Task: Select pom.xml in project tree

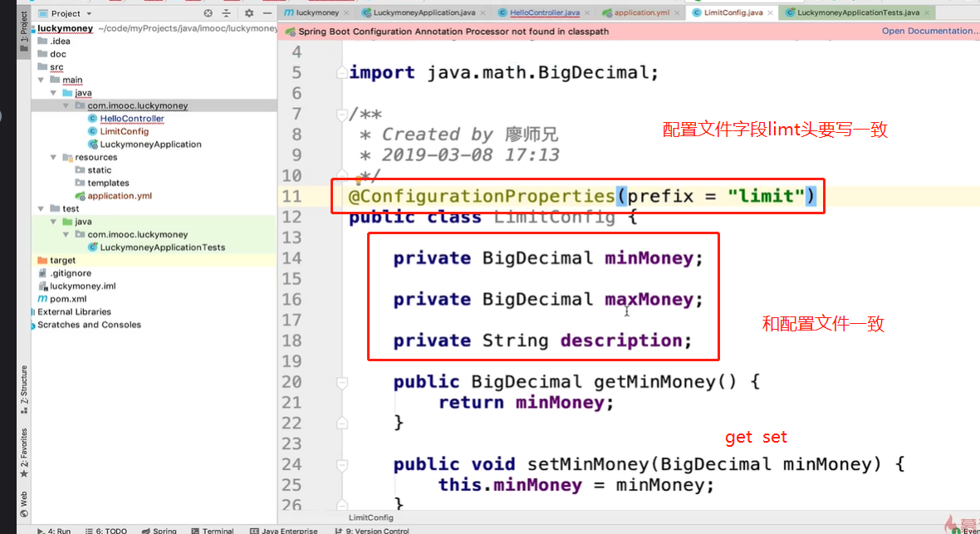Action: 68,299
